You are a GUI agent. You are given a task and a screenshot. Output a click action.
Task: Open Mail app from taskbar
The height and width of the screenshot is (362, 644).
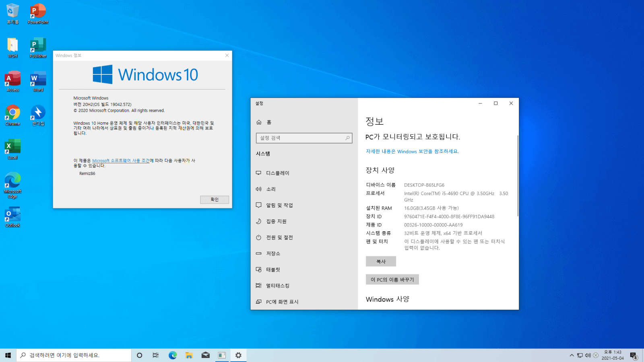click(205, 355)
